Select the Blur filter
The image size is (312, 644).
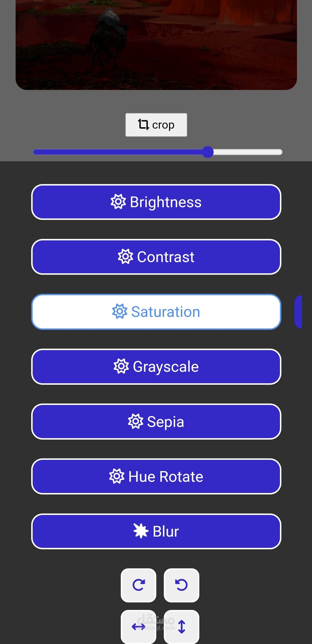point(156,531)
